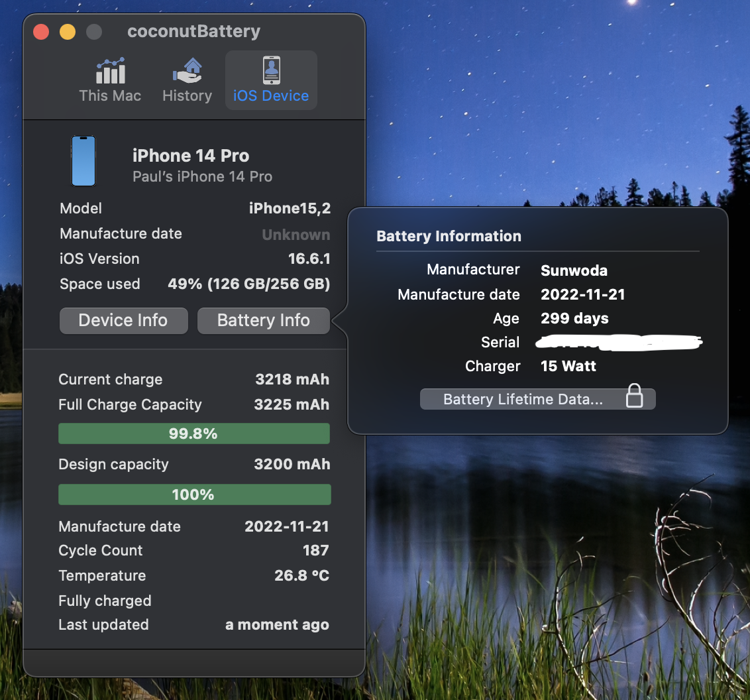The height and width of the screenshot is (700, 750).
Task: Minimize window with the yellow button
Action: (x=68, y=32)
